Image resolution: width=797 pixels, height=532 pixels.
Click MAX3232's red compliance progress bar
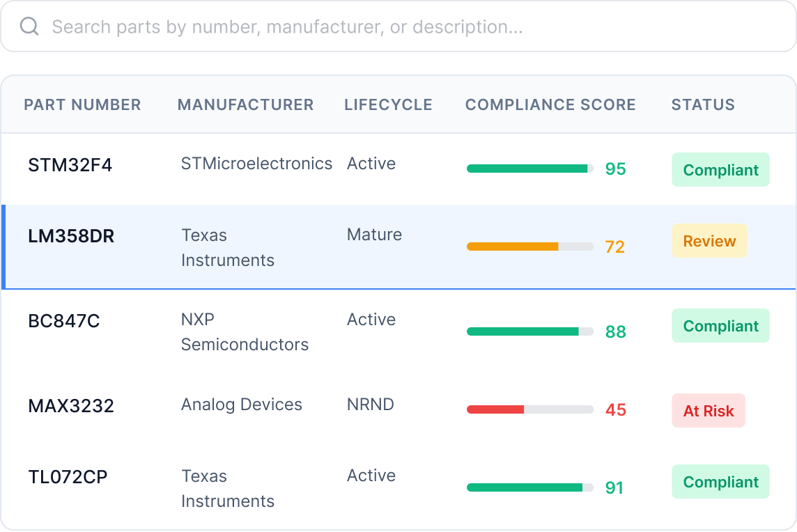[x=529, y=410]
